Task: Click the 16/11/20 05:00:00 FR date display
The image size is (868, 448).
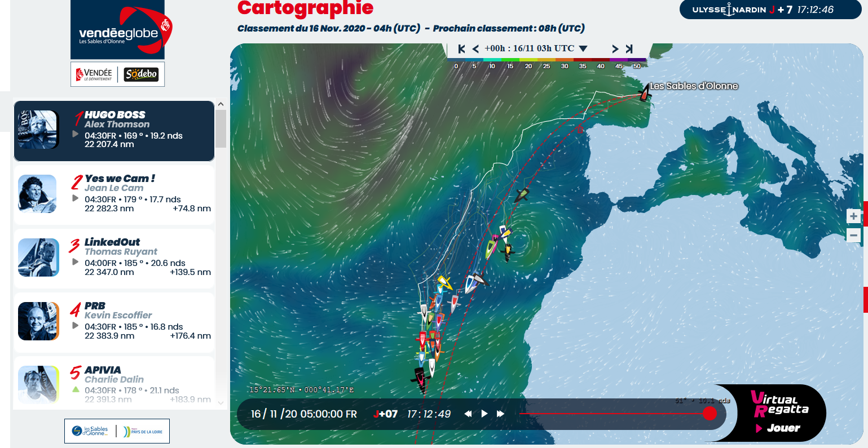Action: click(304, 414)
